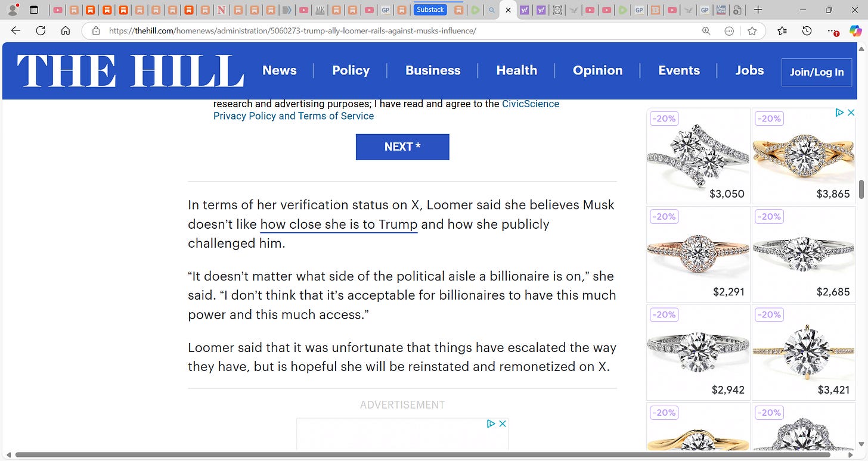The width and height of the screenshot is (868, 461).
Task: Click AdChoices icon on bottom advertisement
Action: pos(491,423)
